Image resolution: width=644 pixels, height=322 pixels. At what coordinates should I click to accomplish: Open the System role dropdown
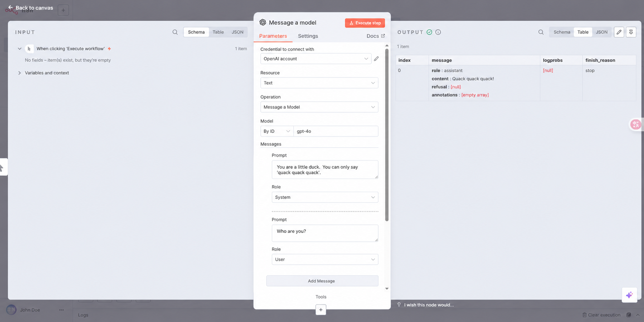[x=325, y=197]
